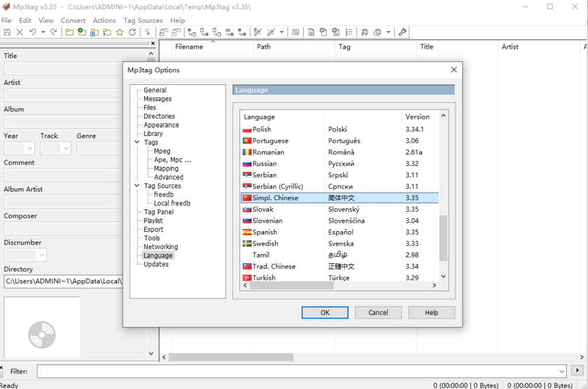Image resolution: width=588 pixels, height=389 pixels.
Task: Click the Filename to Filename converter icon
Action: pyautogui.click(x=216, y=32)
